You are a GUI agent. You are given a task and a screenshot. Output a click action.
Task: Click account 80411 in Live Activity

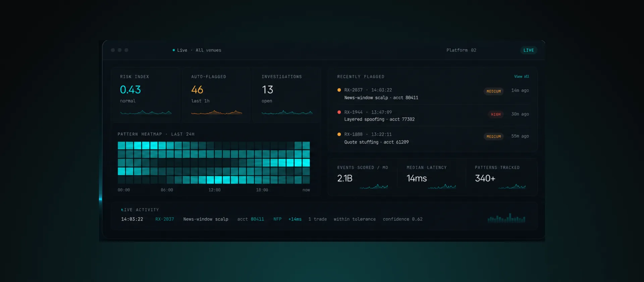257,219
